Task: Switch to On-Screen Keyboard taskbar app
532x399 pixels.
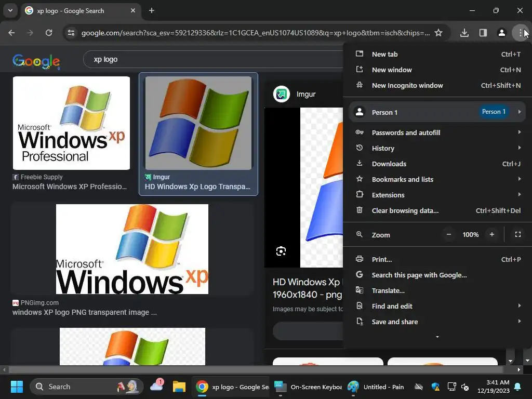Action: [308, 387]
